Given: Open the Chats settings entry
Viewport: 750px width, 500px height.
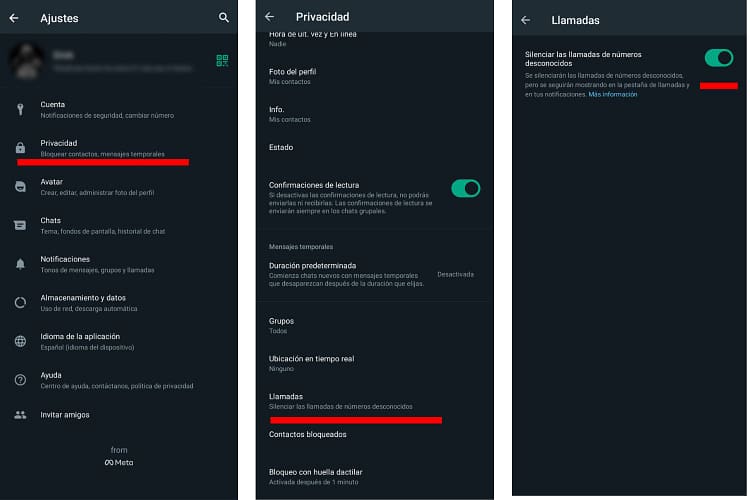Looking at the screenshot, I should (x=119, y=225).
